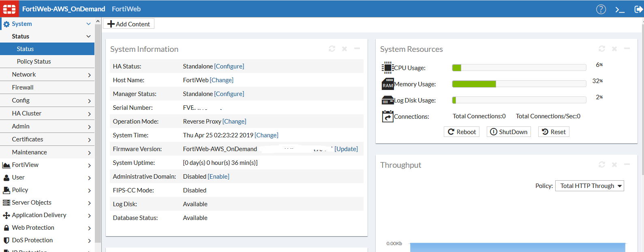
Task: Enable Administrative Domain
Action: tap(218, 177)
